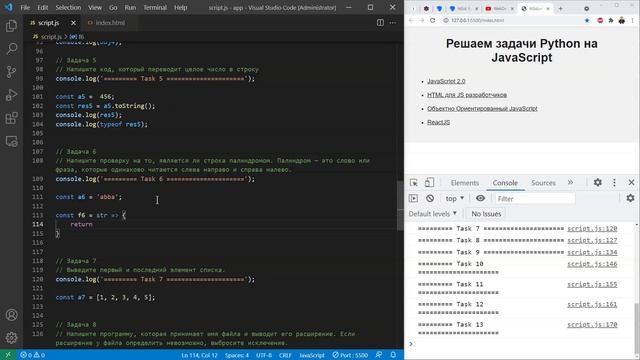Click No Issues button in console

click(x=486, y=214)
